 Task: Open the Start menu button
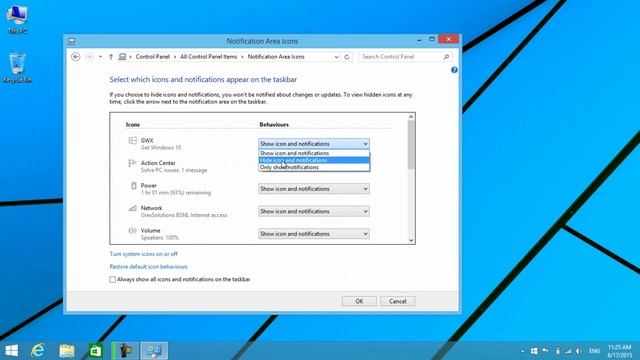(x=11, y=350)
